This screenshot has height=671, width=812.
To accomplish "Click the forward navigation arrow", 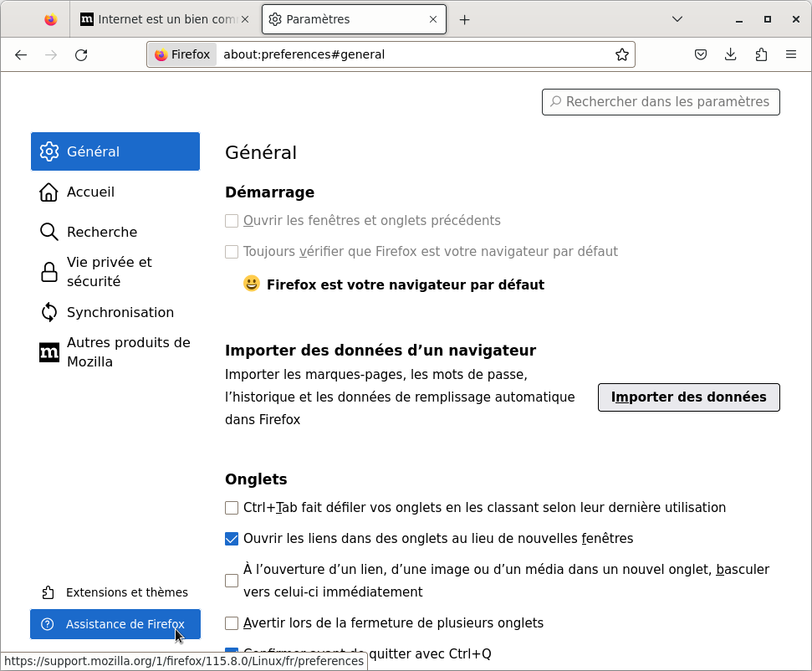I will (51, 54).
